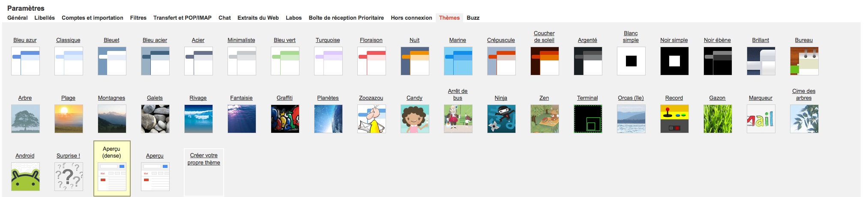The height and width of the screenshot is (197, 868).
Task: Go to Comptes et importation tab
Action: pyautogui.click(x=92, y=18)
